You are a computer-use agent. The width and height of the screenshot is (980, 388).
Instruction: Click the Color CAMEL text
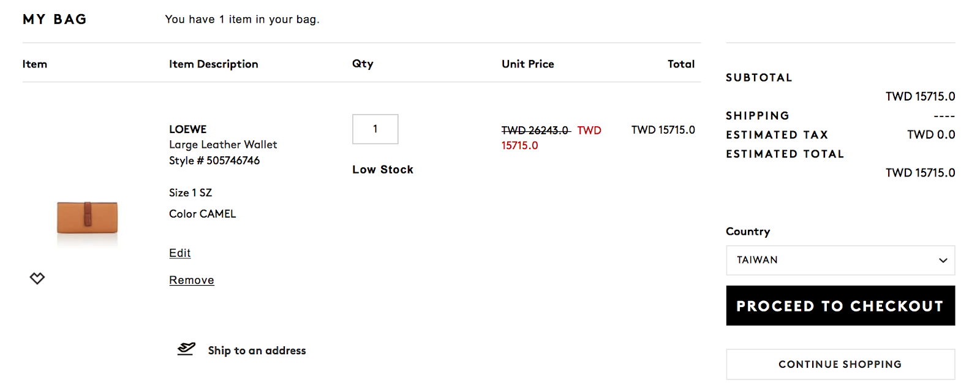tap(203, 214)
